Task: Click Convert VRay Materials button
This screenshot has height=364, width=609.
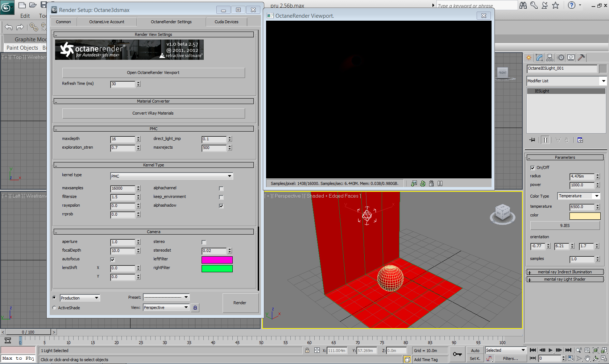Action: [153, 113]
